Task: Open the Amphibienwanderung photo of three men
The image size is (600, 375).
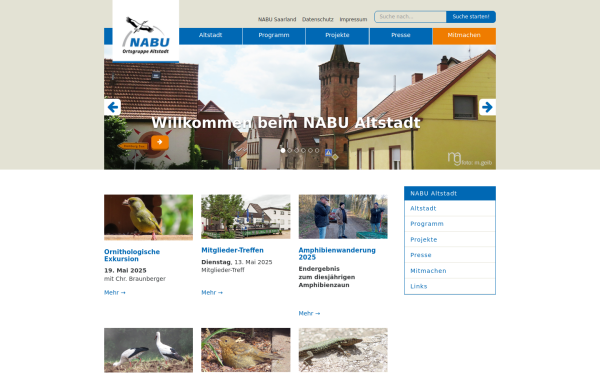Action: (343, 217)
